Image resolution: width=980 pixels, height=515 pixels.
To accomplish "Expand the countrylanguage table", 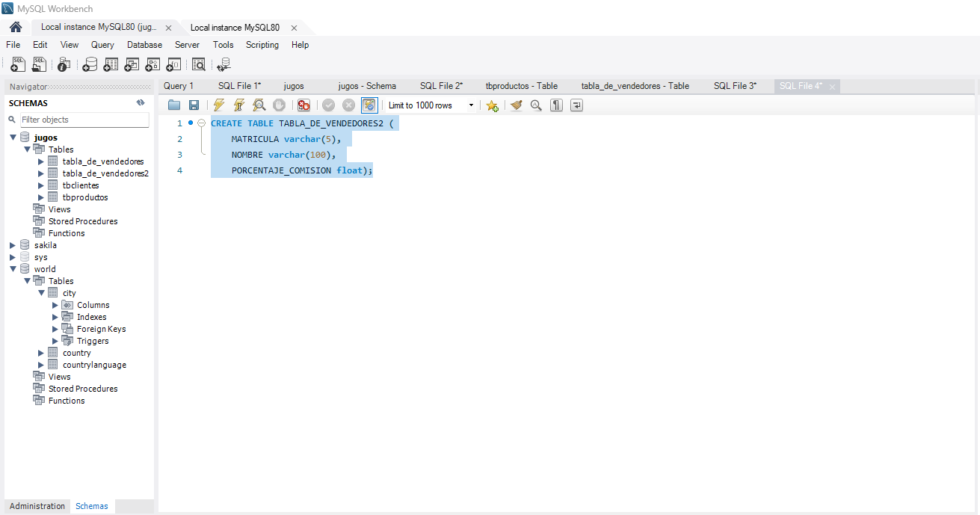I will pyautogui.click(x=42, y=365).
